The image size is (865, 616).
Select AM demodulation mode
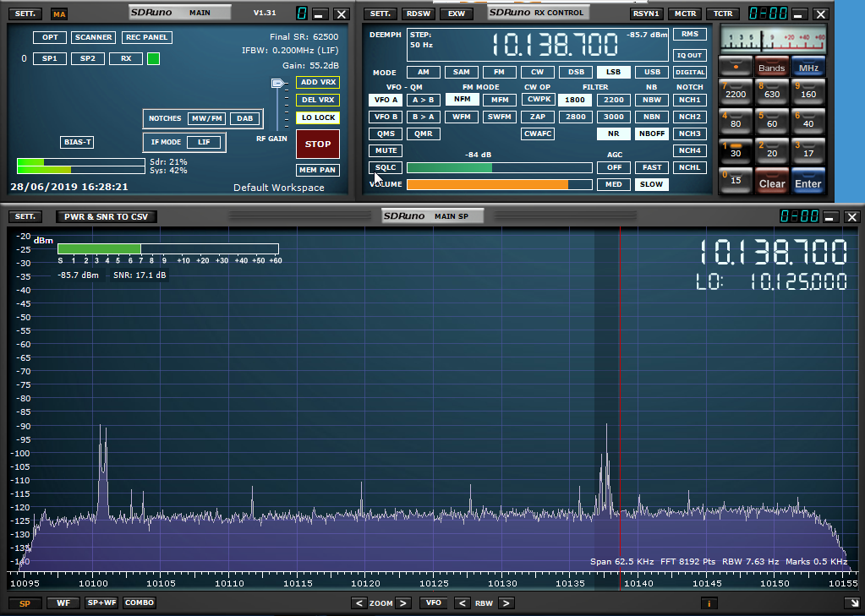click(424, 72)
